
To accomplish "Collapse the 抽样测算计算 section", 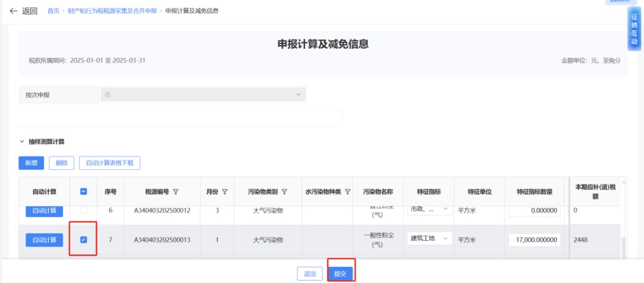I will [x=22, y=142].
